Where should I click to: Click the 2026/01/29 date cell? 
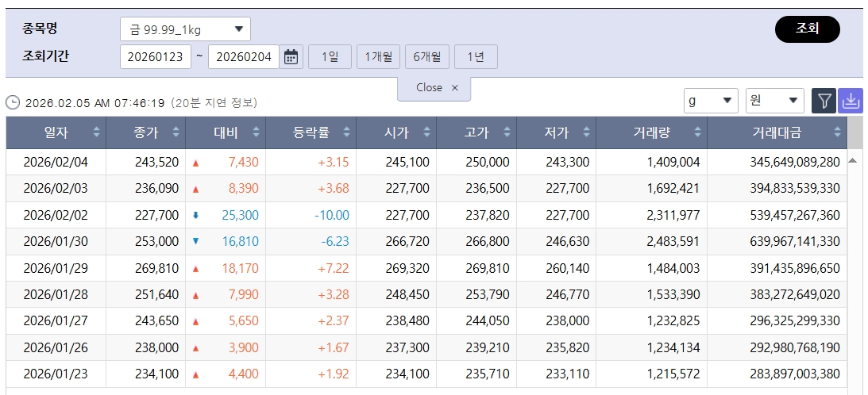[x=56, y=268]
